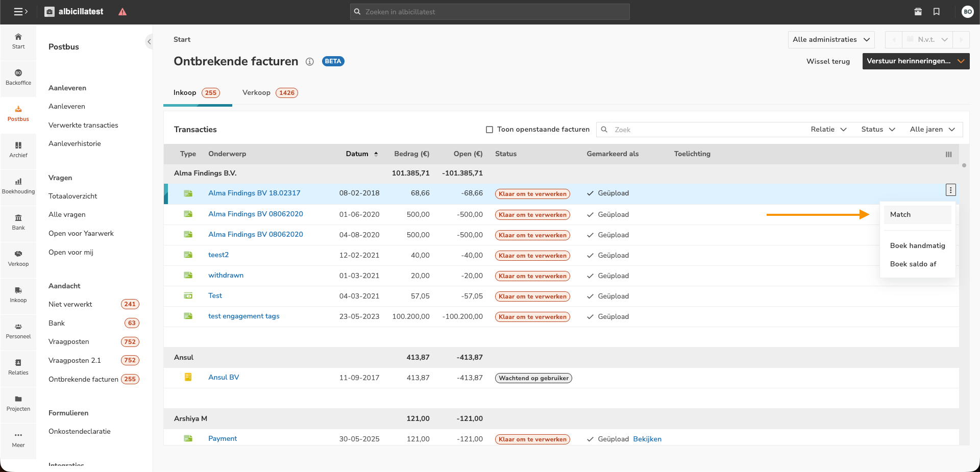Open the Backoffice sidebar icon
980x472 pixels.
click(18, 77)
